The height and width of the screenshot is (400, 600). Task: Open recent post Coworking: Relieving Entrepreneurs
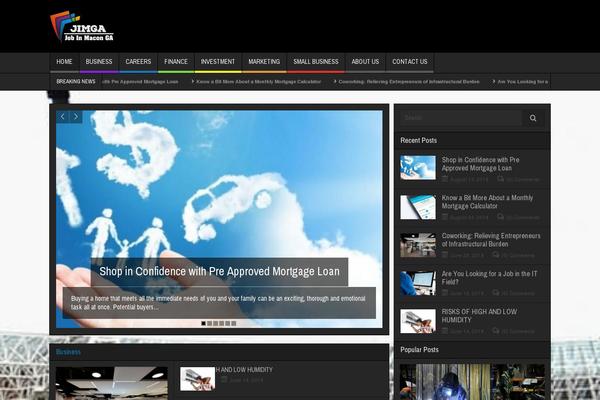click(491, 240)
